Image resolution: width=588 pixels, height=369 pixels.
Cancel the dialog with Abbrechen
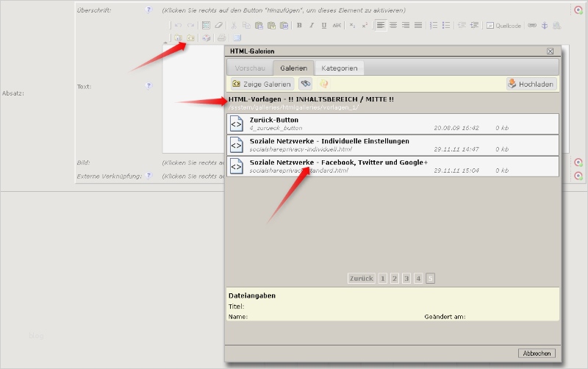pos(537,354)
